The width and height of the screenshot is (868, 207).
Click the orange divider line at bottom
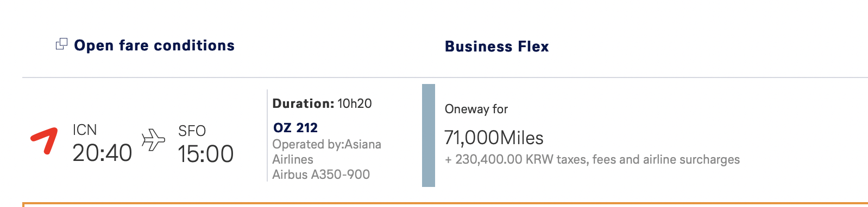point(445,204)
